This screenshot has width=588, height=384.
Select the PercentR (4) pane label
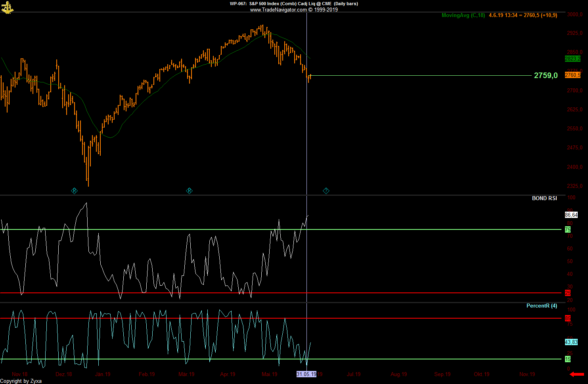542,306
